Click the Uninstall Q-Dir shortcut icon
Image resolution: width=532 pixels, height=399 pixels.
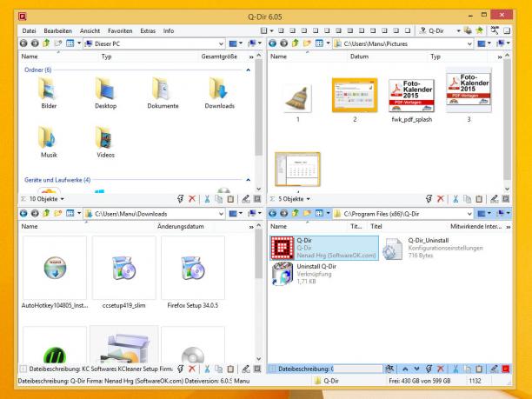283,274
